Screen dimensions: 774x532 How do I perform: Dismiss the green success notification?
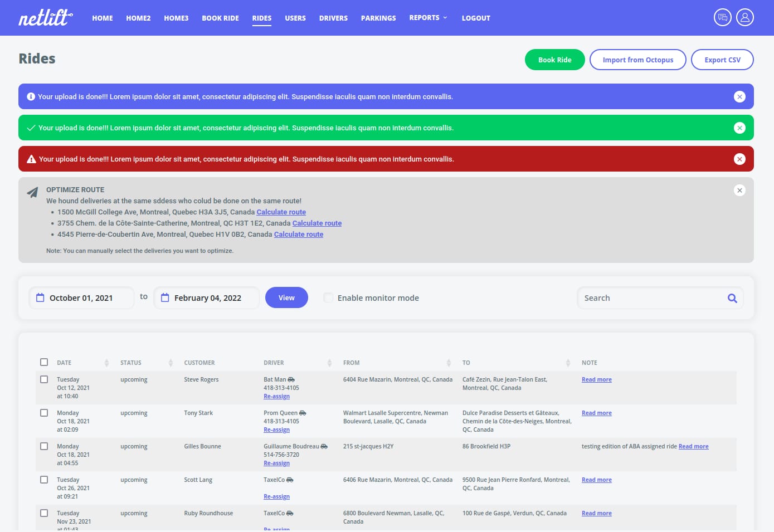pyautogui.click(x=739, y=128)
